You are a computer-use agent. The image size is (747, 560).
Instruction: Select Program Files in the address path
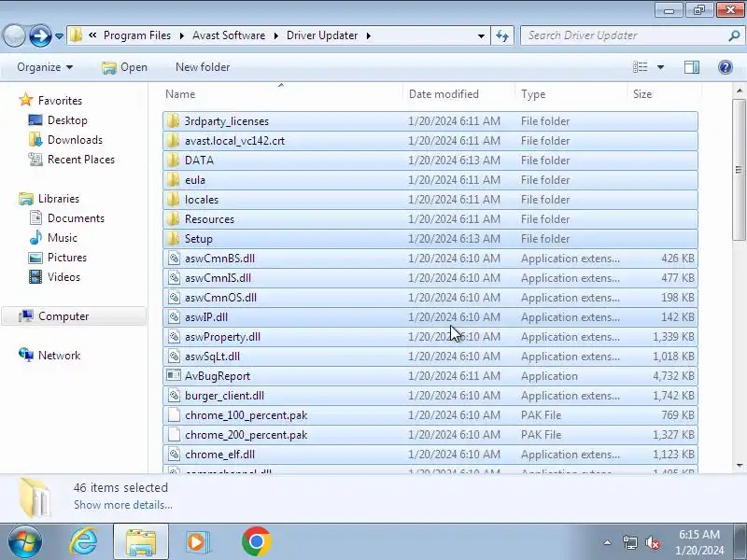[137, 35]
